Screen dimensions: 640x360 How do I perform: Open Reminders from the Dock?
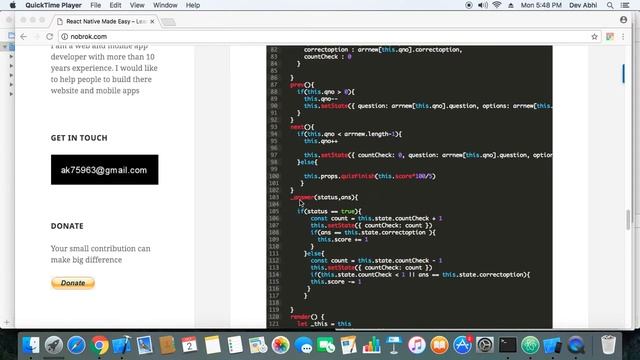235,345
